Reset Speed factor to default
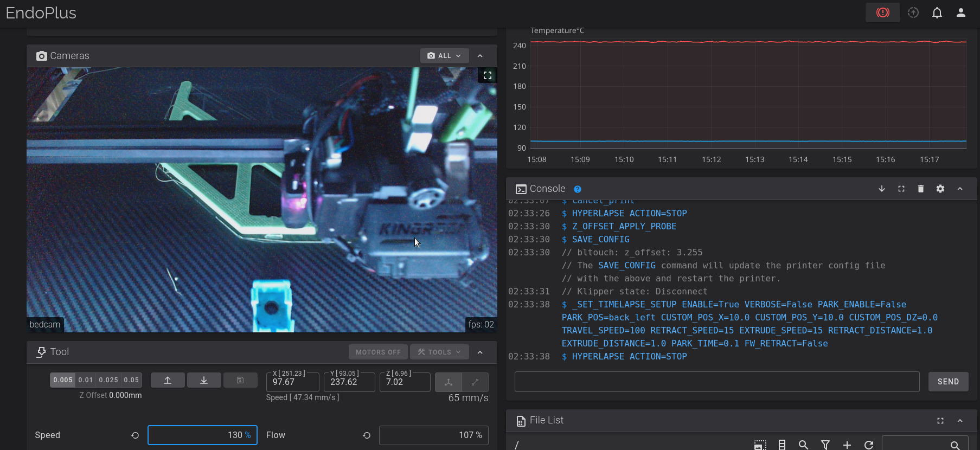The width and height of the screenshot is (980, 450). coord(135,435)
